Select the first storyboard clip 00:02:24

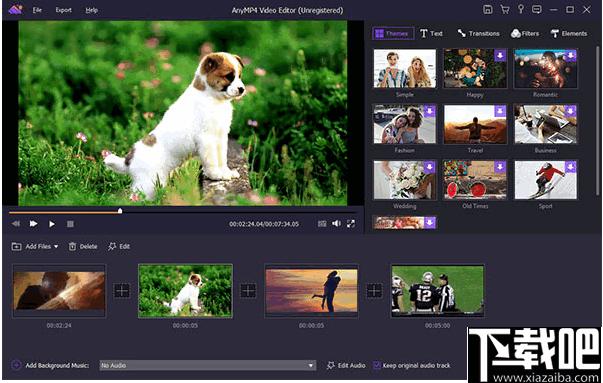click(59, 291)
